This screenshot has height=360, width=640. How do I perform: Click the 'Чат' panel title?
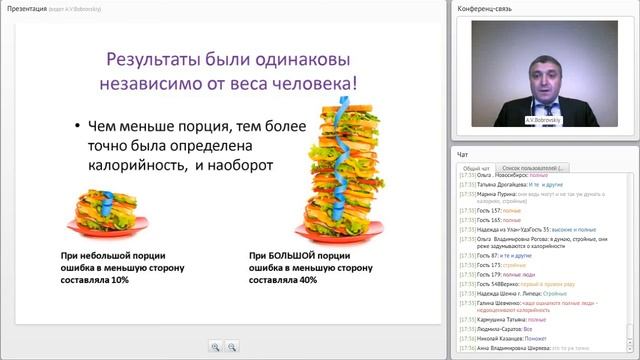(x=462, y=154)
